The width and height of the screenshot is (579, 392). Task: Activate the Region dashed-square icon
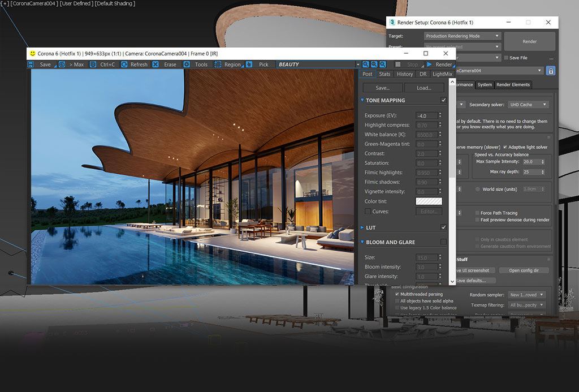218,64
